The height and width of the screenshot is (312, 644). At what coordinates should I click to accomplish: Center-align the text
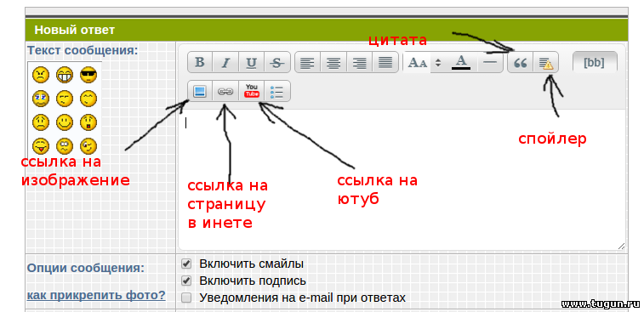tap(333, 62)
